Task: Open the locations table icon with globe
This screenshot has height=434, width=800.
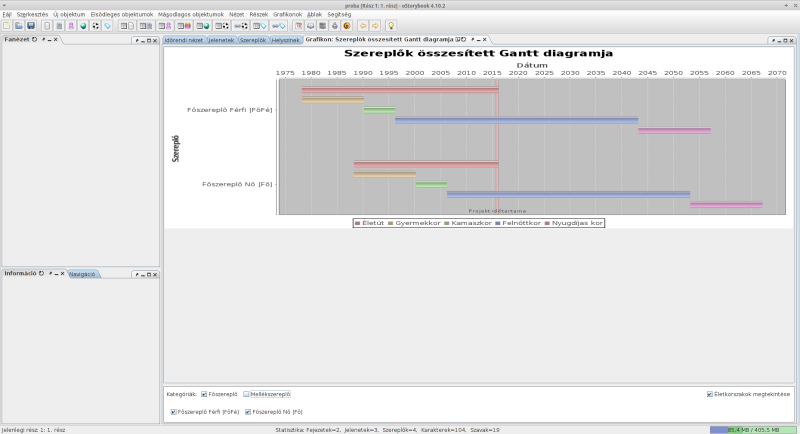Action: (x=203, y=25)
